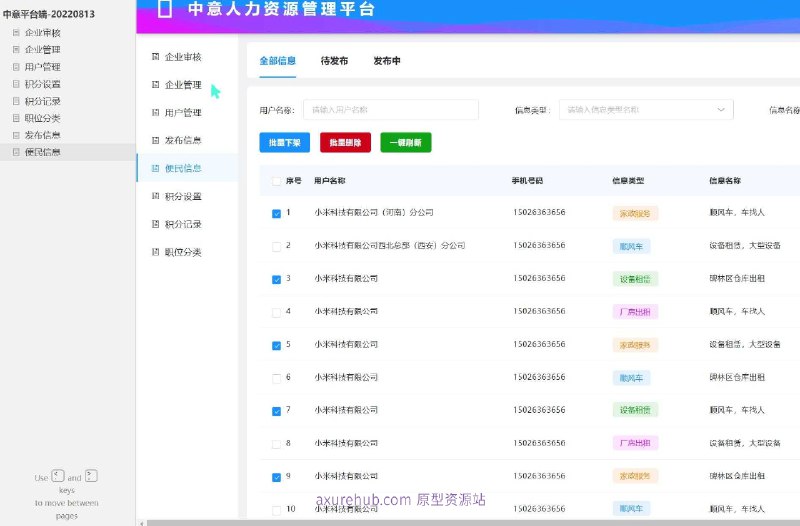Click the 顺风车 tag in row 2
800x526 pixels.
[x=631, y=246]
